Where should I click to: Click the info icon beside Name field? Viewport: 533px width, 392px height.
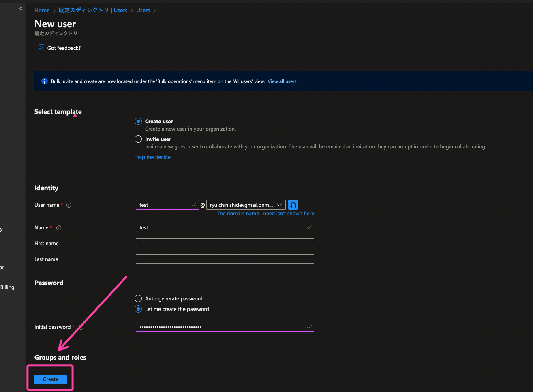(x=59, y=228)
